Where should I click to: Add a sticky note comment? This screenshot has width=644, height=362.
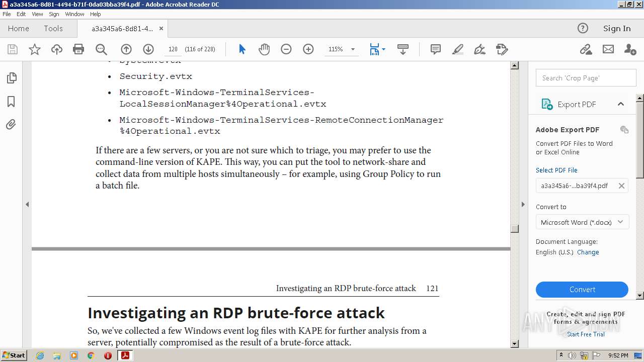436,49
